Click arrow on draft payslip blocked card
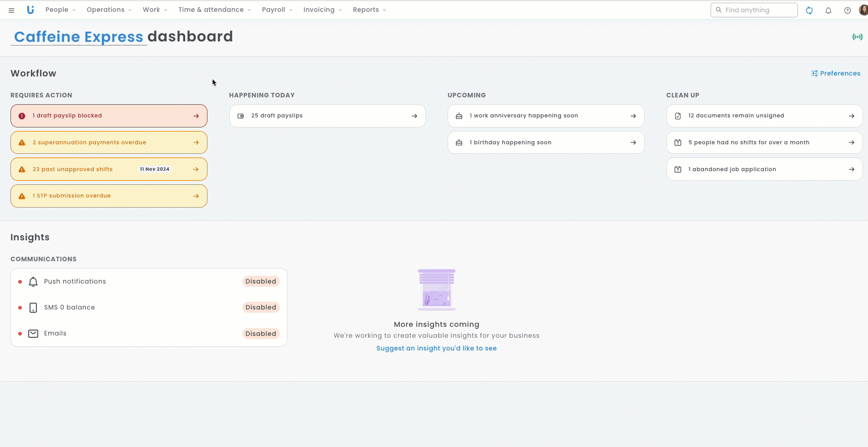 click(196, 116)
